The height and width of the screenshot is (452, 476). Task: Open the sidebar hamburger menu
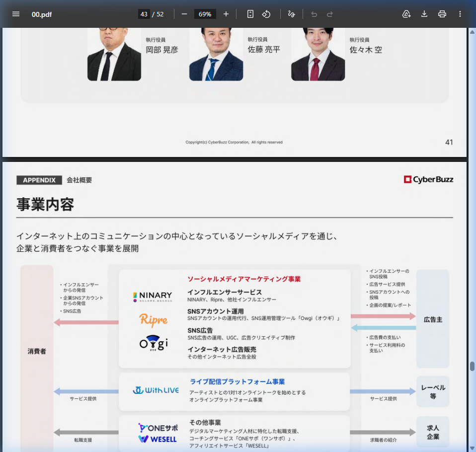click(x=16, y=14)
